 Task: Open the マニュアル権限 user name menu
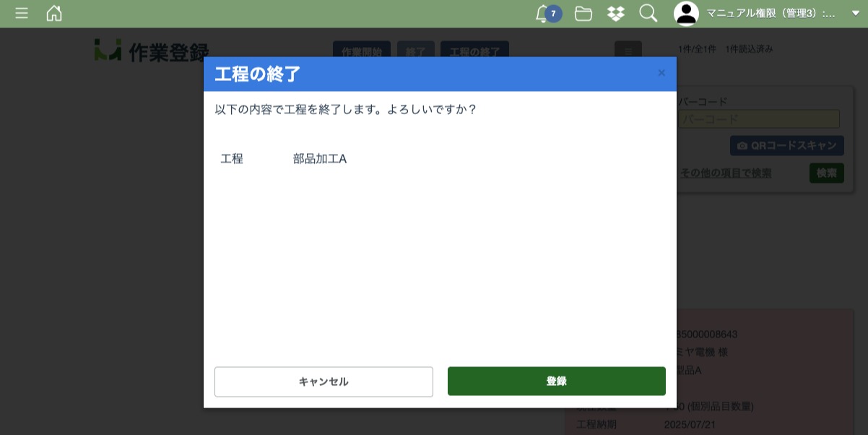770,13
